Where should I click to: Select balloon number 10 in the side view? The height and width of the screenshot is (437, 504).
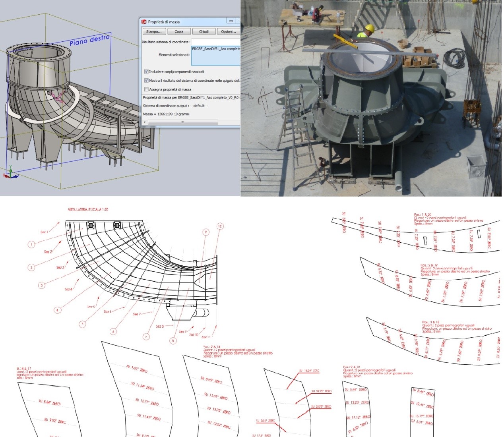click(x=220, y=226)
